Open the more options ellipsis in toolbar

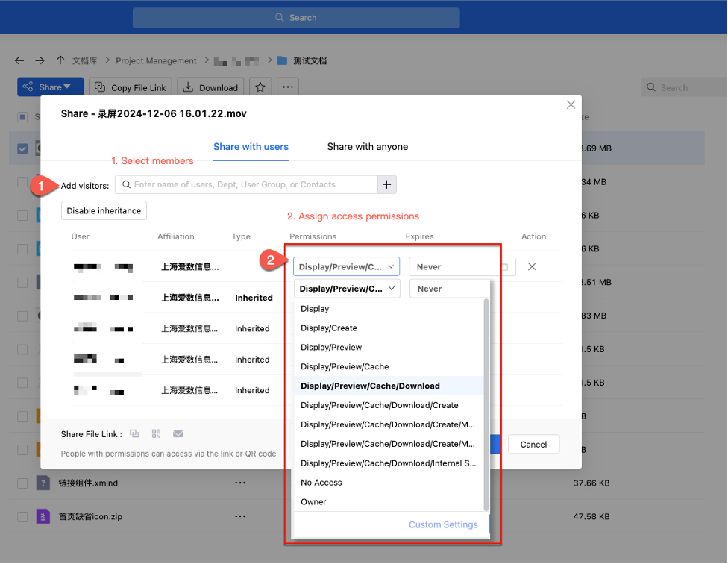pyautogui.click(x=288, y=87)
